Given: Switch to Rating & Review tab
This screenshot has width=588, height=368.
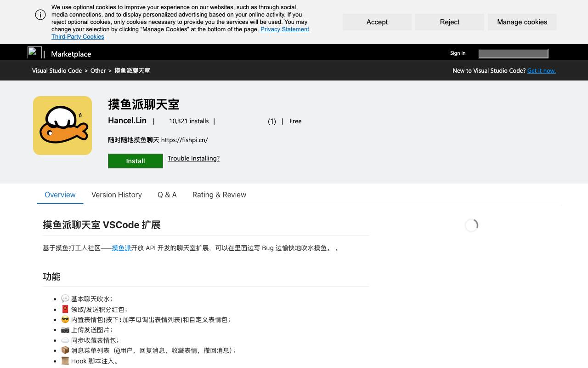Looking at the screenshot, I should coord(219,195).
